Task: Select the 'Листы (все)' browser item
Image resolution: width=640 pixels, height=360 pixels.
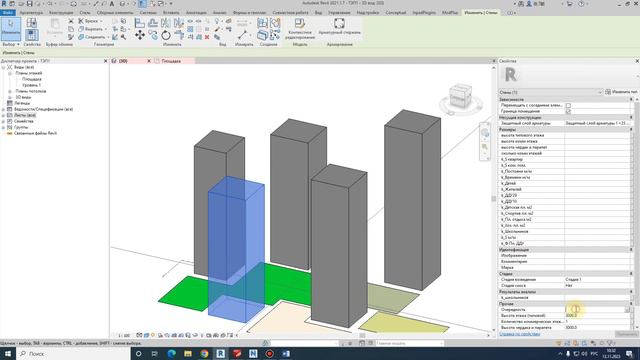Action: pos(25,115)
